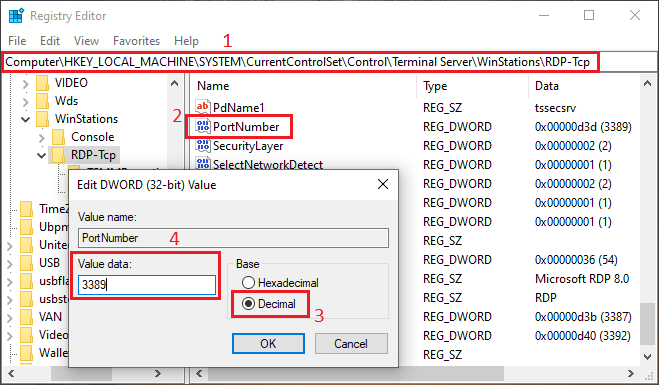Click the USB folder icon
659x385 pixels.
tap(26, 263)
